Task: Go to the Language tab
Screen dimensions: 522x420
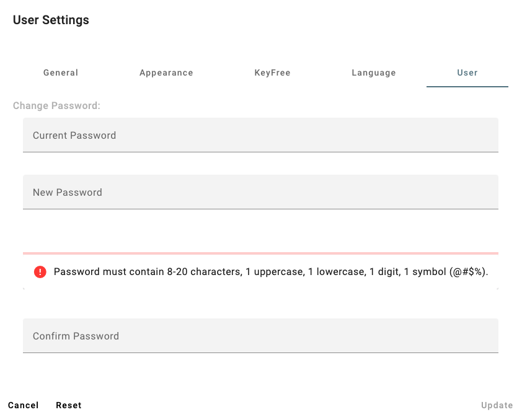Action: pos(373,72)
